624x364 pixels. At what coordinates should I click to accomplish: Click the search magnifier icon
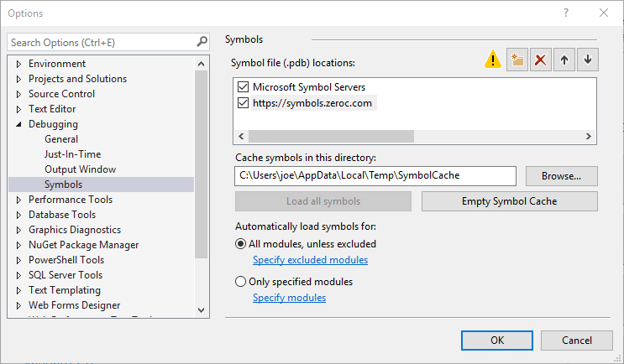click(x=202, y=42)
